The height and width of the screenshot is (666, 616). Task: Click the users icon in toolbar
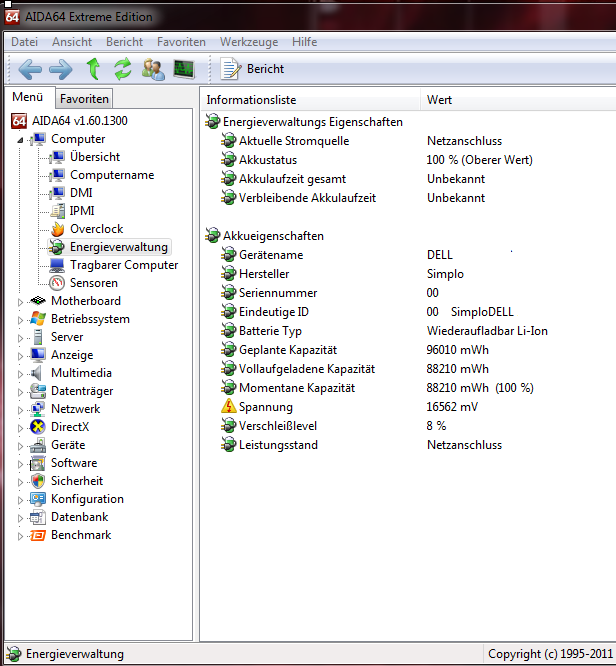click(153, 69)
